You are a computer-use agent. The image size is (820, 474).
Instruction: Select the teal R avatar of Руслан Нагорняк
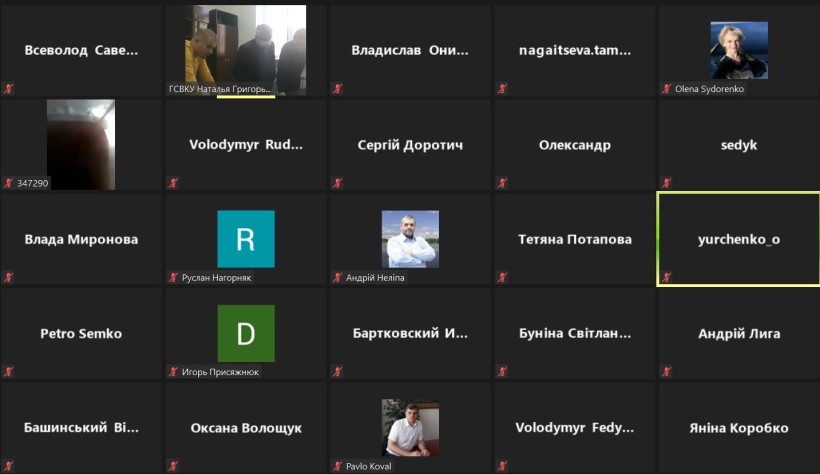(x=246, y=239)
